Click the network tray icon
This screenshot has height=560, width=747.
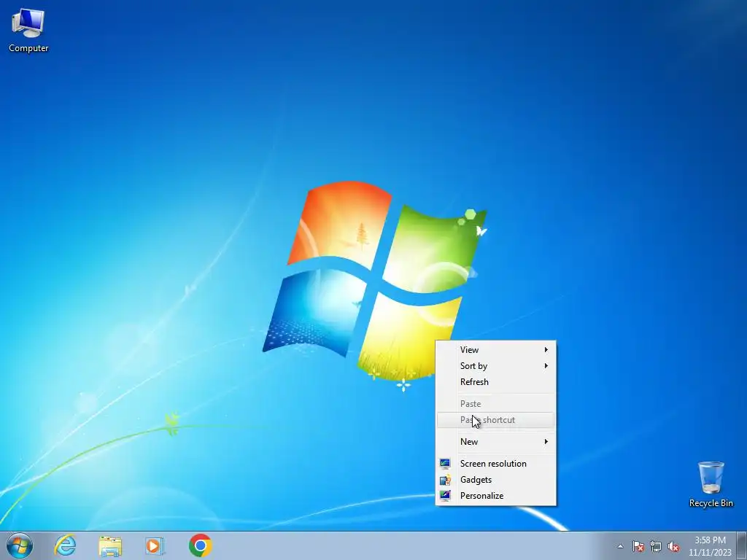(x=656, y=546)
